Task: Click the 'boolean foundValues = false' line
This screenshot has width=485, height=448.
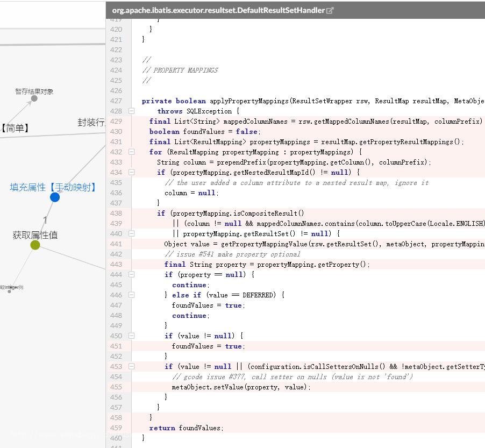Action: (x=205, y=131)
